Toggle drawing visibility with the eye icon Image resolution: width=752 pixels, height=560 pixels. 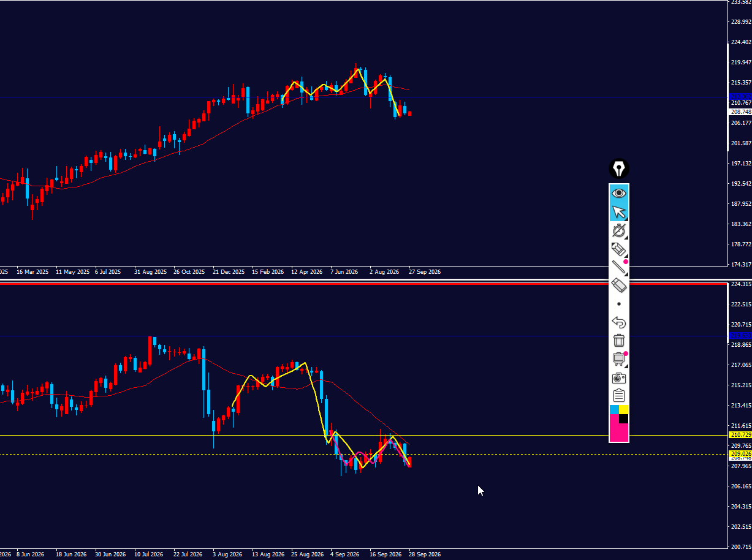[x=619, y=194]
